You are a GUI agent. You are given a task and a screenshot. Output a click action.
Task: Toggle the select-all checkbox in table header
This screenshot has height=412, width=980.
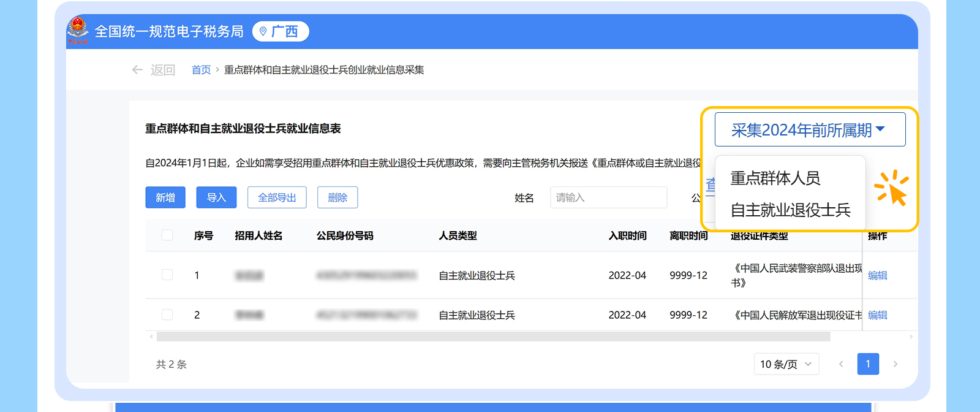[167, 235]
